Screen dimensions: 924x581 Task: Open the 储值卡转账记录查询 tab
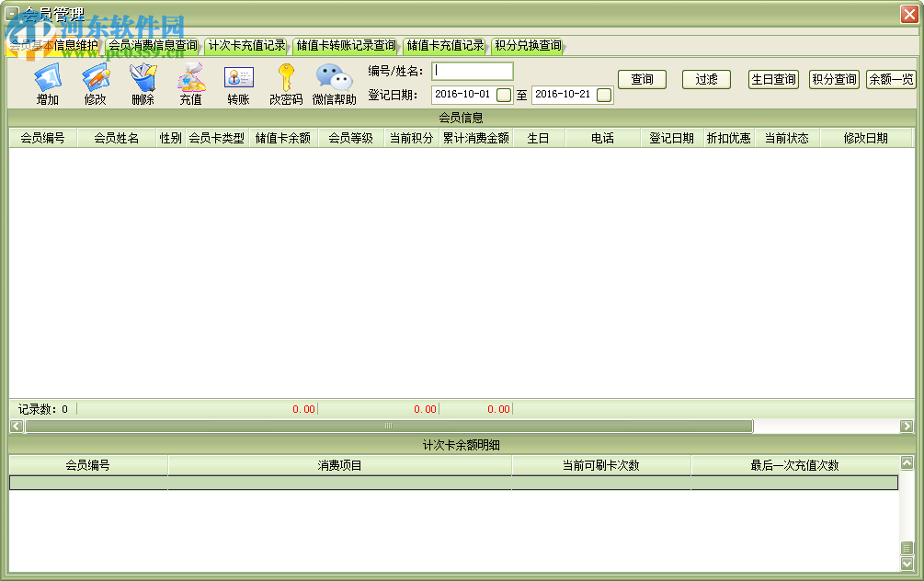click(x=346, y=45)
